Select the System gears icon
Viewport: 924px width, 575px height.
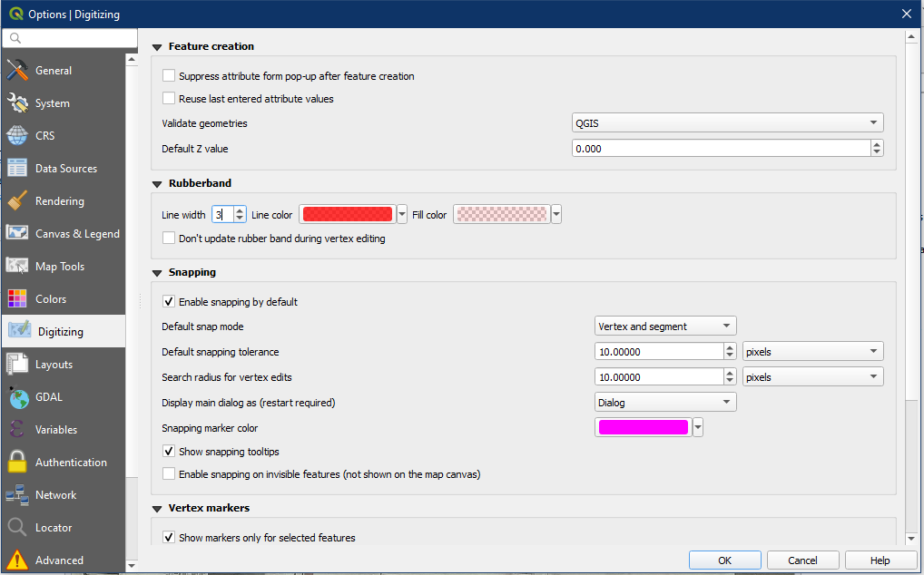tap(17, 103)
